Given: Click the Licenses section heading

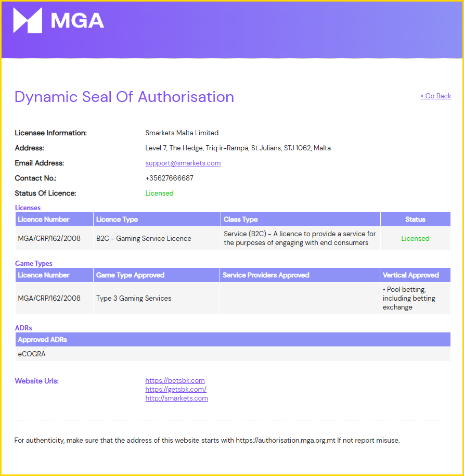Looking at the screenshot, I should click(x=28, y=208).
